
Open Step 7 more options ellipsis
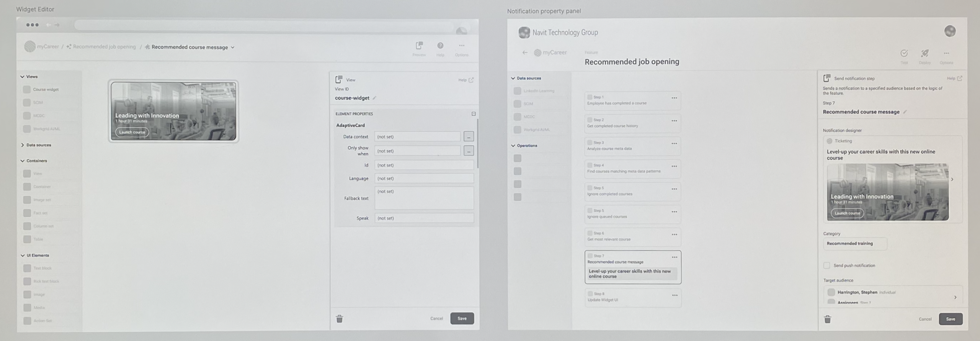click(x=675, y=257)
